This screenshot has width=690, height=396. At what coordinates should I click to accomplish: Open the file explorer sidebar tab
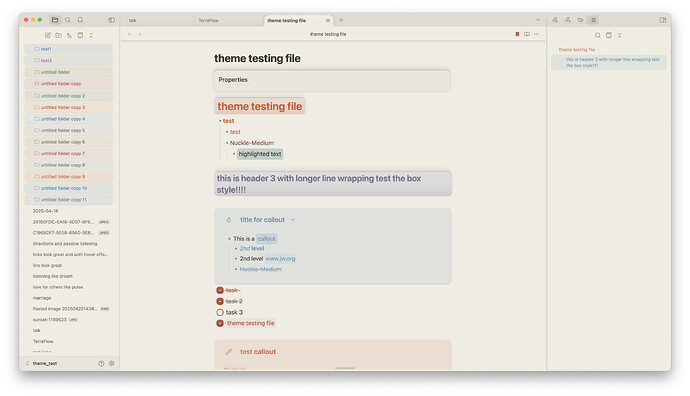(x=55, y=20)
